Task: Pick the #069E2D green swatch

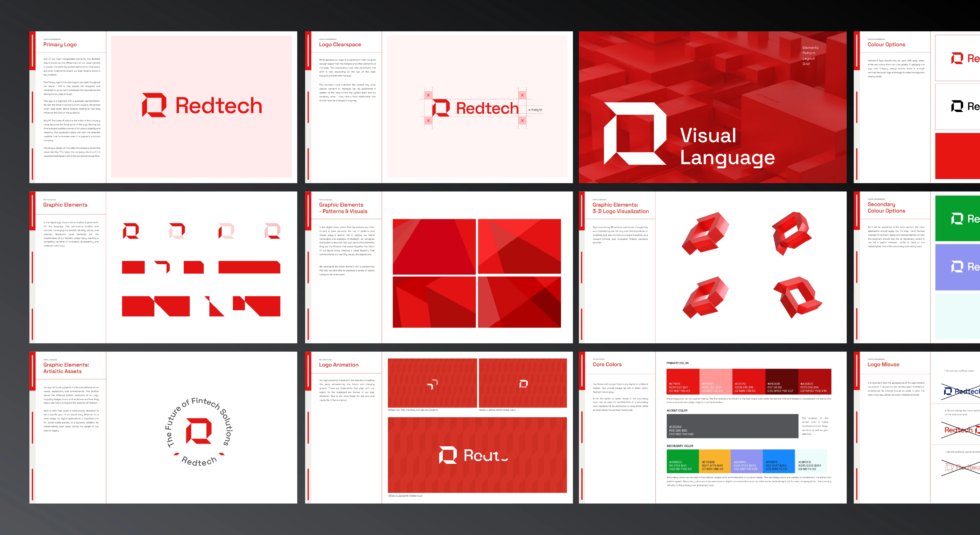Action: [x=683, y=461]
